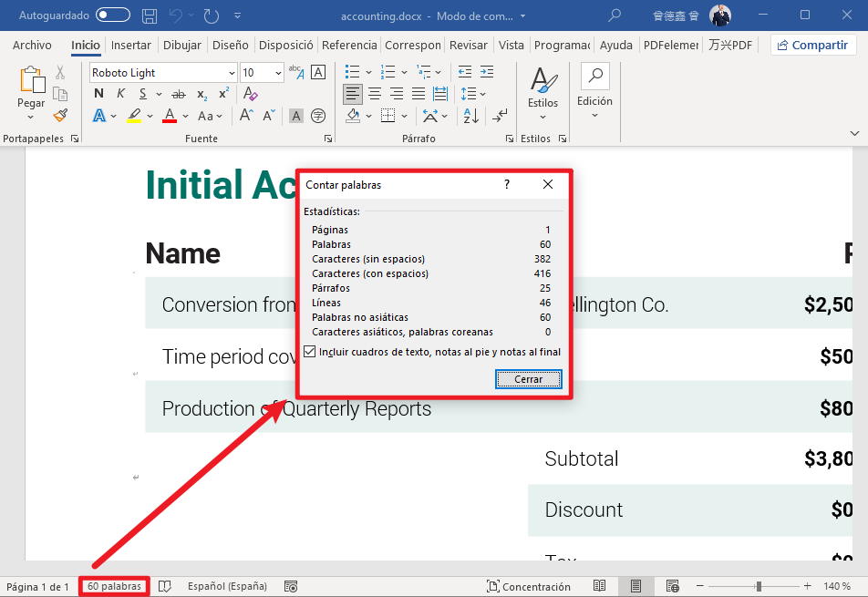Switch to the Insertar tab
Screen dimensions: 868x597
point(130,46)
